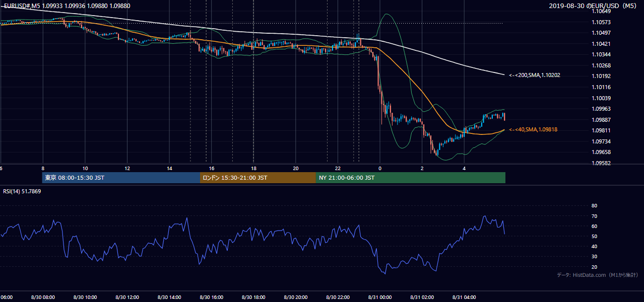Click the 8/31 04:00 time axis label
This screenshot has height=302, width=644.
point(464,297)
